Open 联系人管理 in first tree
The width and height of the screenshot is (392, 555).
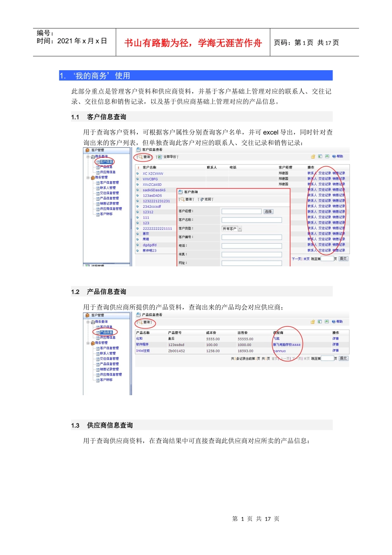tap(107, 188)
